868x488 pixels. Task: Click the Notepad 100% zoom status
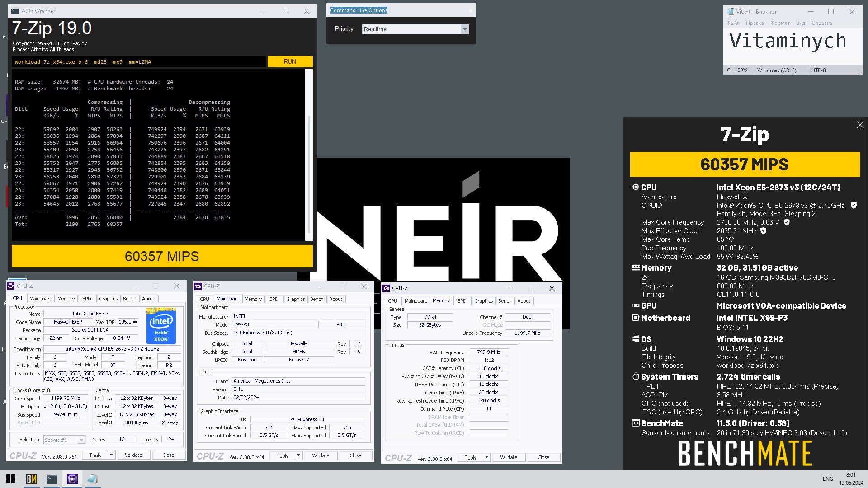tap(741, 70)
